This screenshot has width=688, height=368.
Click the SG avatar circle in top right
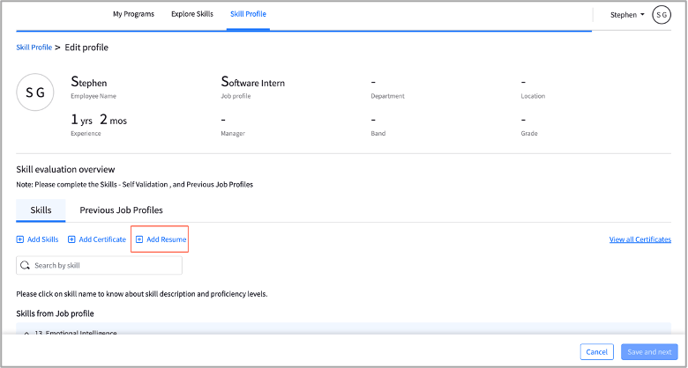pos(661,15)
